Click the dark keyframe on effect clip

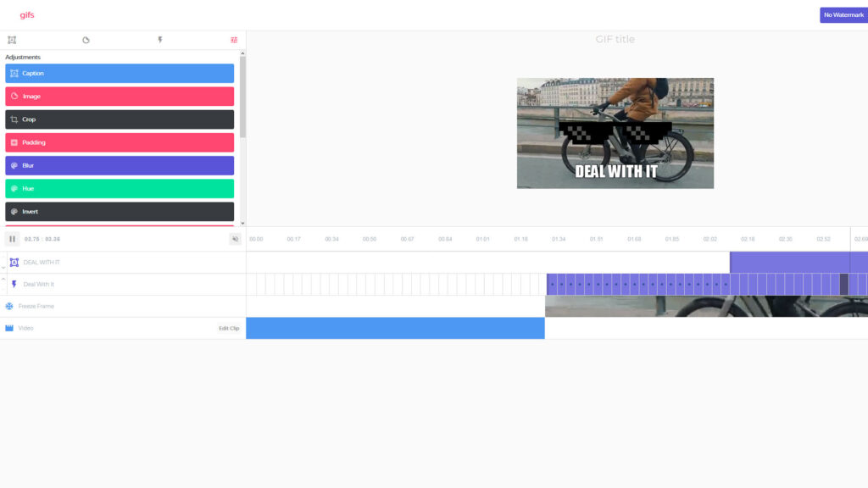pyautogui.click(x=844, y=285)
